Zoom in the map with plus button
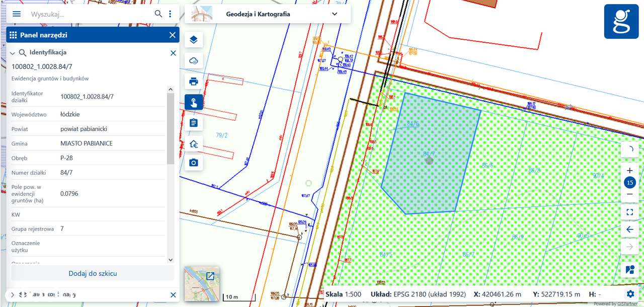Screen dimensions: 644x307 [629, 171]
